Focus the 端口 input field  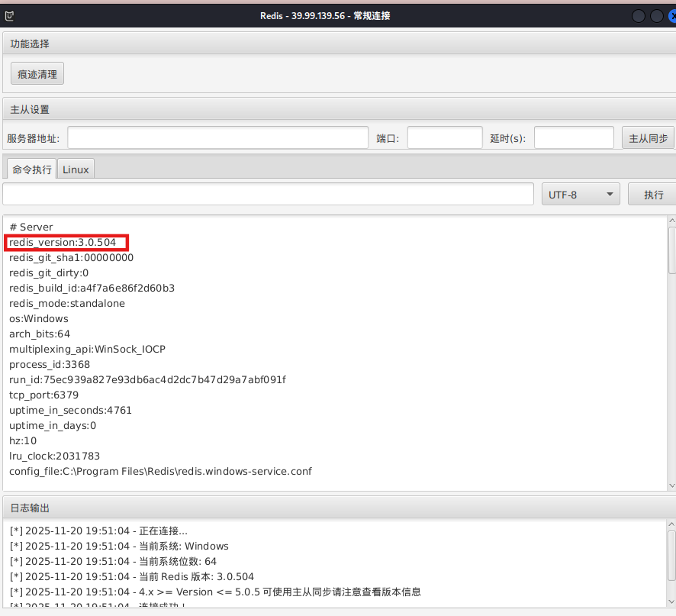445,138
